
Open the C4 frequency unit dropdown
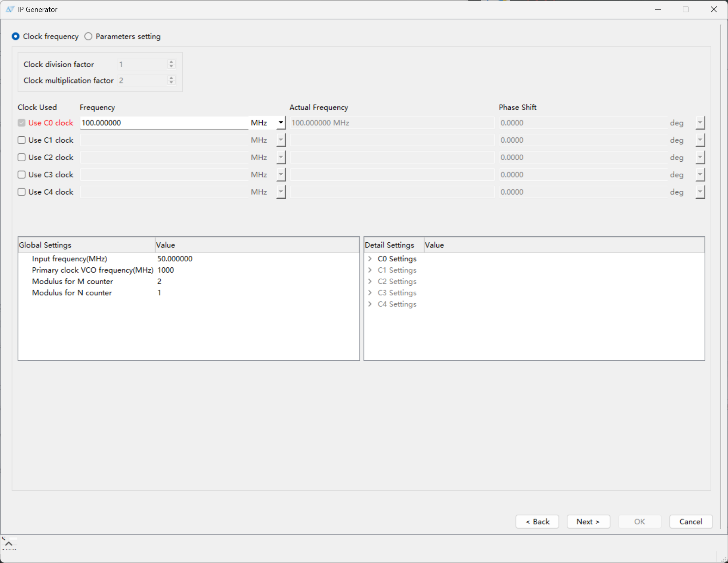(281, 192)
